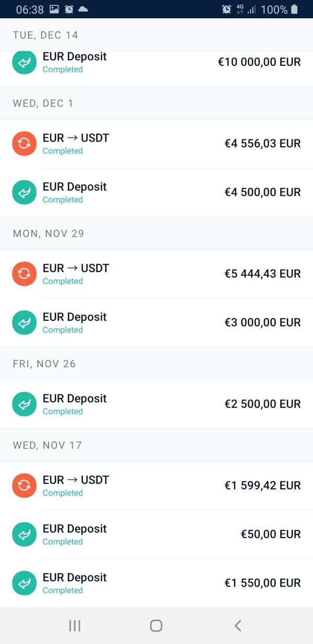Select the €5 444,43 EUR amount
Image resolution: width=313 pixels, height=644 pixels.
262,274
